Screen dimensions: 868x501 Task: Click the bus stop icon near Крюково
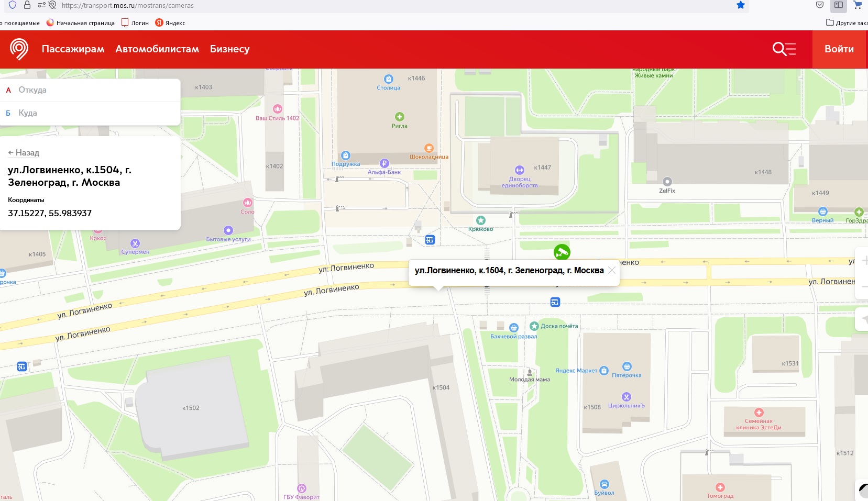click(x=430, y=240)
